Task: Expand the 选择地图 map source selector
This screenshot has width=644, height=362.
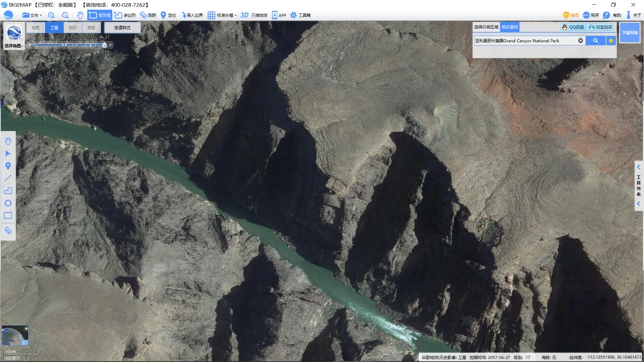Action: point(13,35)
